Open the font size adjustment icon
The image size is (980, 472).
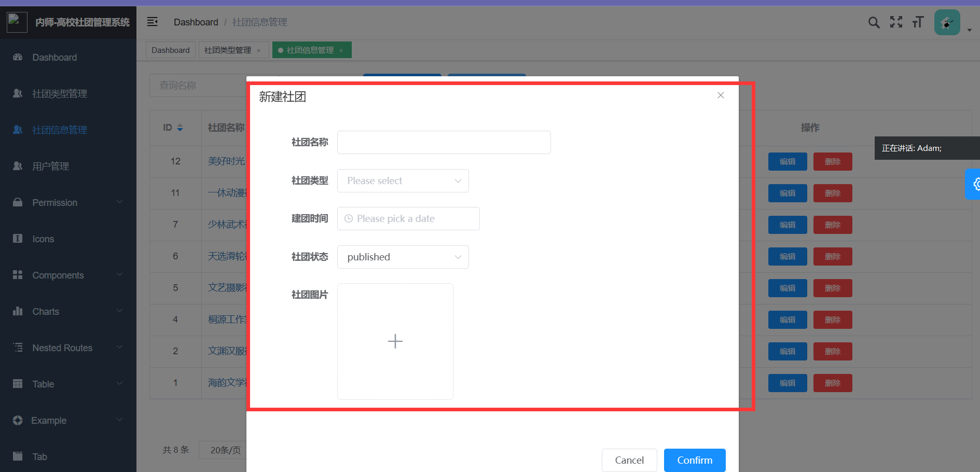[x=918, y=22]
